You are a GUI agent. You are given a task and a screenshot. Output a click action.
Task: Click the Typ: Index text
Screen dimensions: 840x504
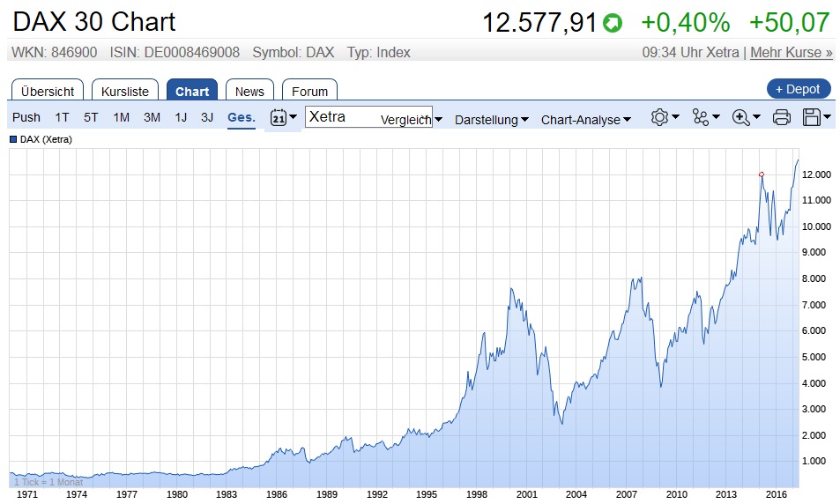coord(378,53)
